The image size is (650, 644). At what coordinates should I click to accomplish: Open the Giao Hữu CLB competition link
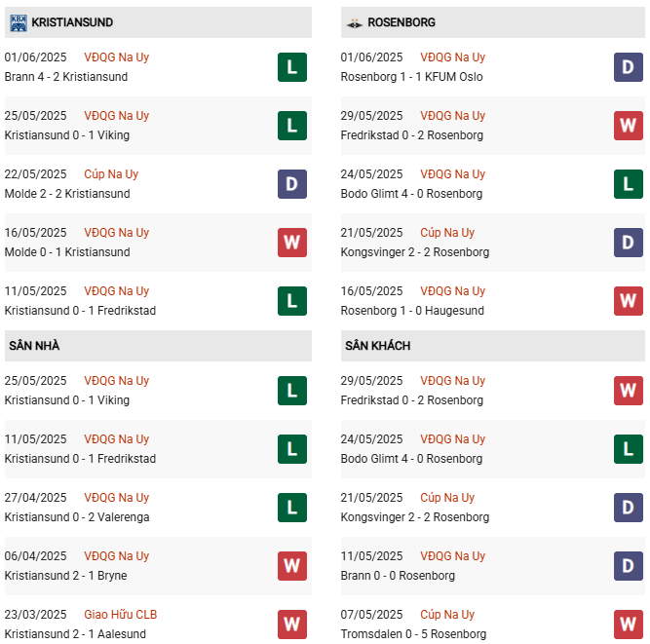coord(120,614)
